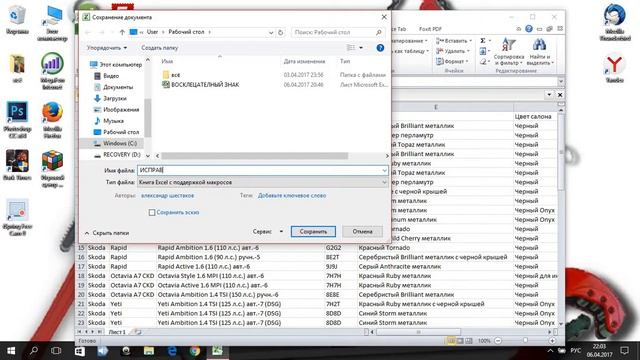Select Музыка in navigation tree
The height and width of the screenshot is (360, 640).
point(109,121)
